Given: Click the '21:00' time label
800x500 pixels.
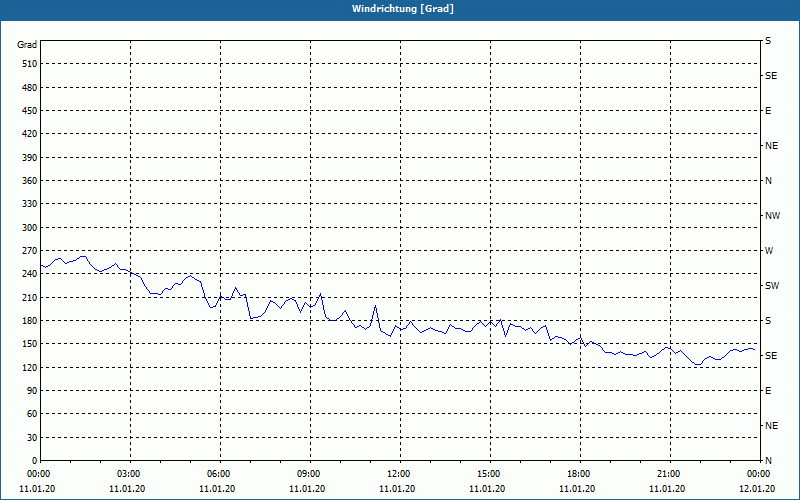Looking at the screenshot, I should [668, 474].
